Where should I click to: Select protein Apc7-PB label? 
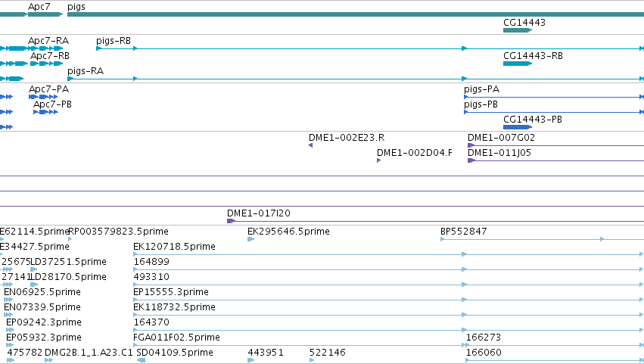click(52, 104)
